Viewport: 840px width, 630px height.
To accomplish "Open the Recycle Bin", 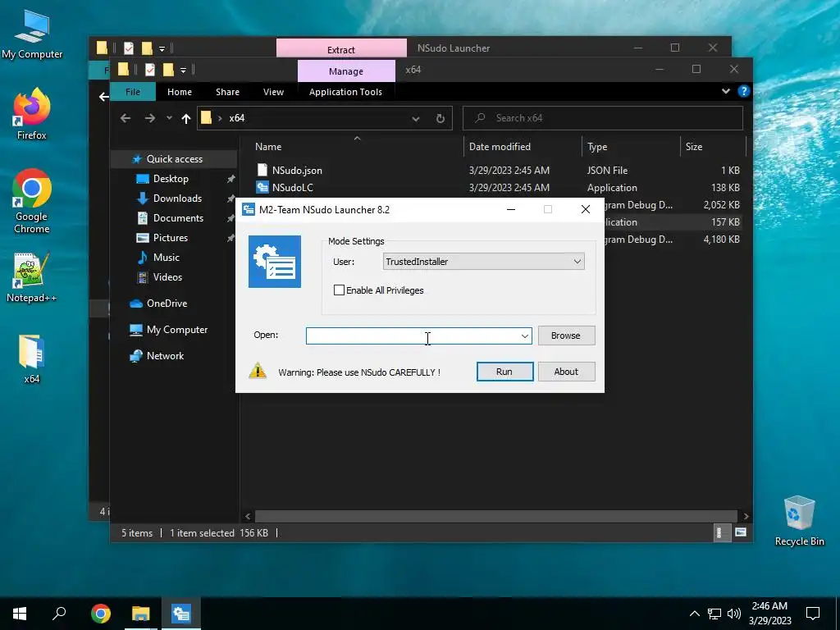I will tap(799, 521).
